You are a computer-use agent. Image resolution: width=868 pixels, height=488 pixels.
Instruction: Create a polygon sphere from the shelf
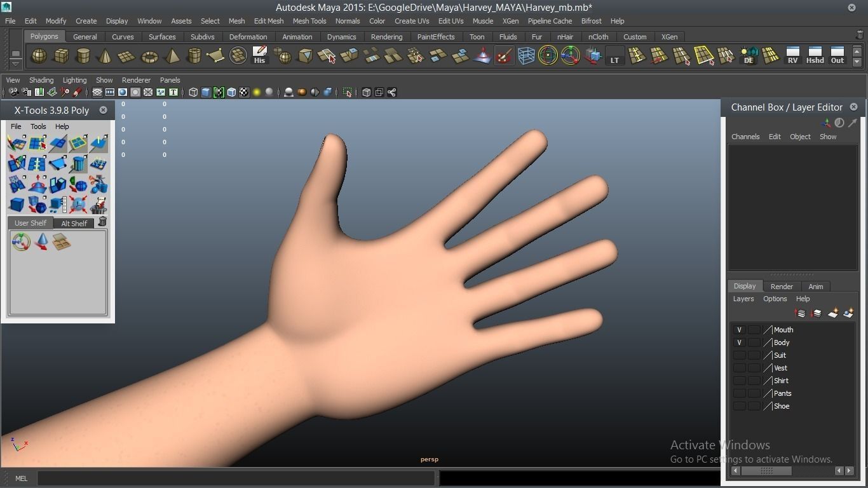(39, 56)
